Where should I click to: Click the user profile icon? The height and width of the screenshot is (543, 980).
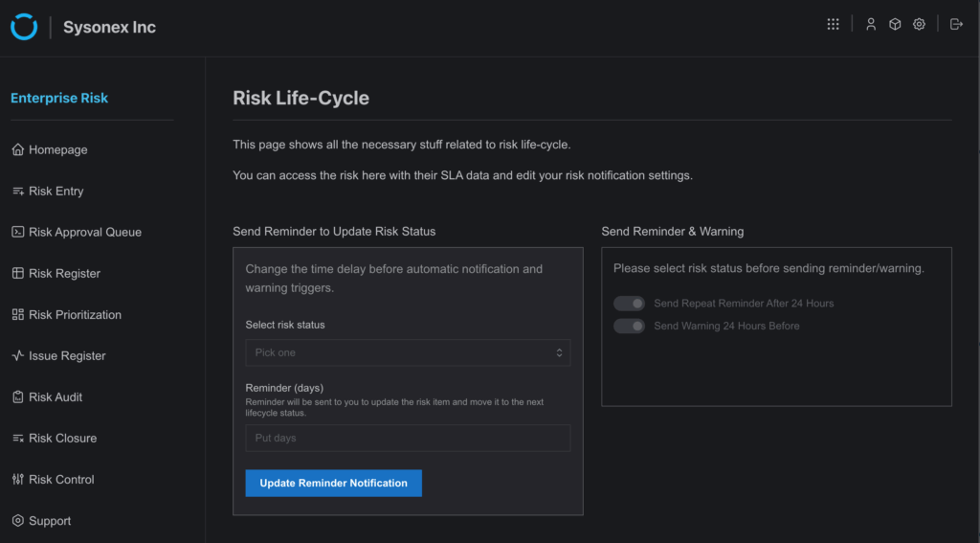871,24
